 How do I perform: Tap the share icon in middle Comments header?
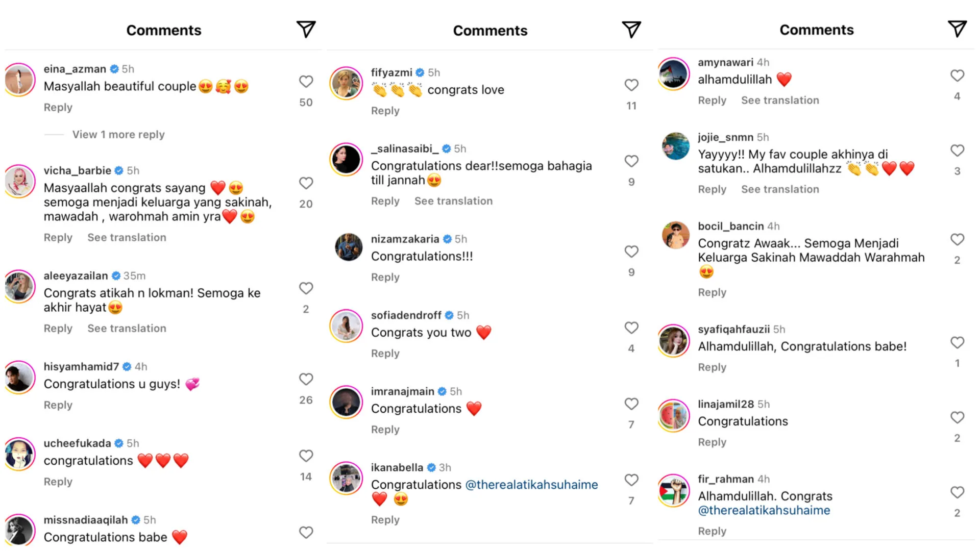point(631,30)
